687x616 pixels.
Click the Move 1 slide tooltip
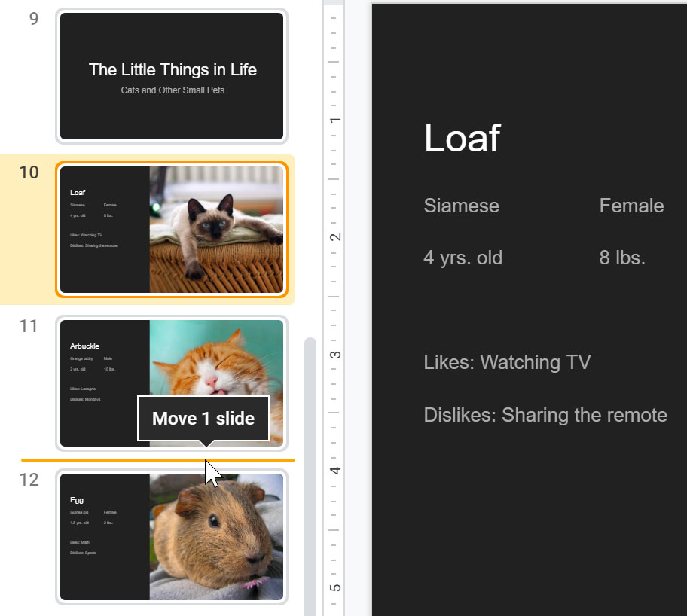pos(203,419)
